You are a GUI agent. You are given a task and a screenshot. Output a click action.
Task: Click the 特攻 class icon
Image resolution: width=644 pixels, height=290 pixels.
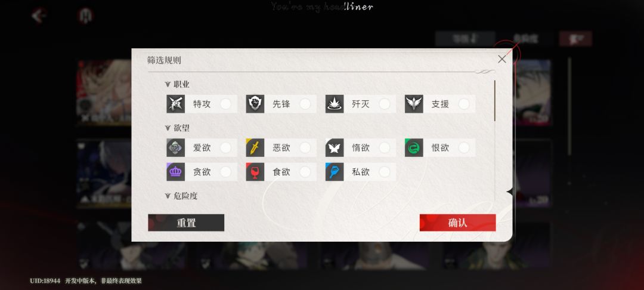click(175, 104)
